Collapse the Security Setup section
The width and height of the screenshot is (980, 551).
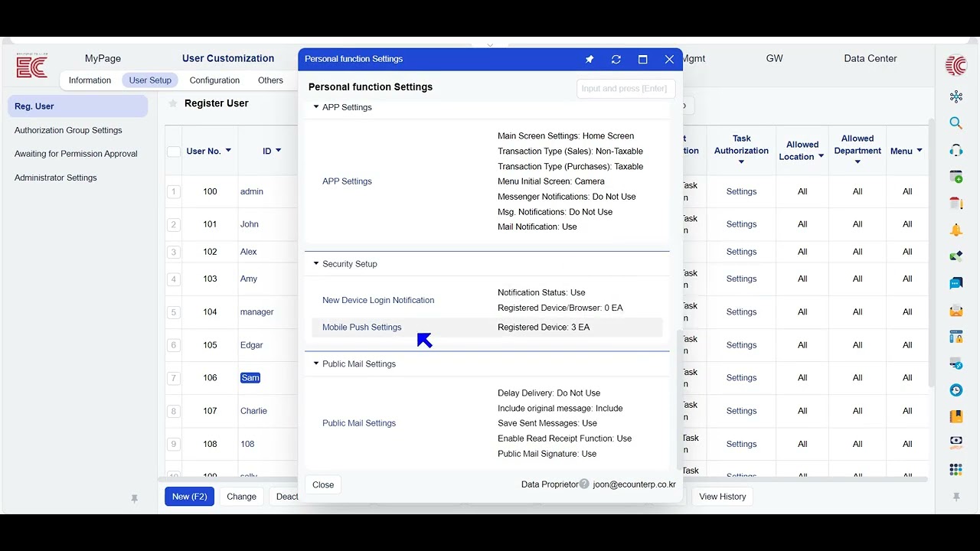click(x=316, y=264)
